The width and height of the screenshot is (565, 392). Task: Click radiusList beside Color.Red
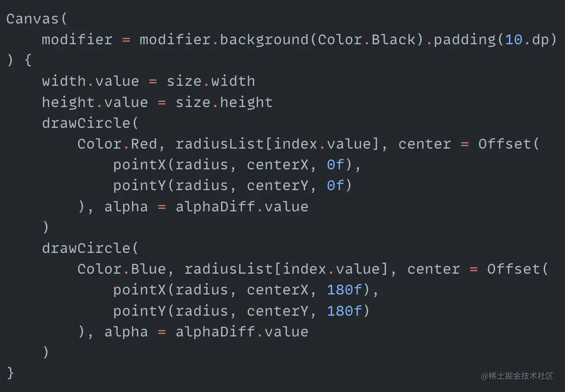tap(220, 144)
